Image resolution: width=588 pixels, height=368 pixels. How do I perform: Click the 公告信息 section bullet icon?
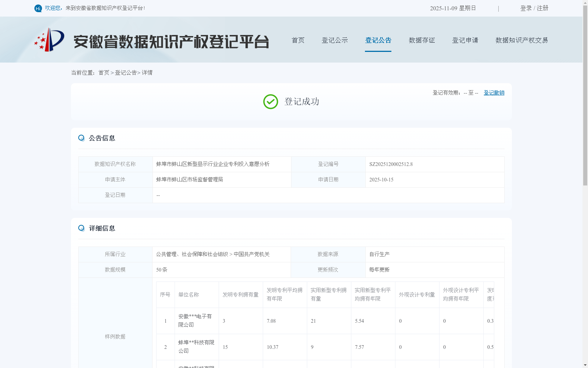(81, 138)
